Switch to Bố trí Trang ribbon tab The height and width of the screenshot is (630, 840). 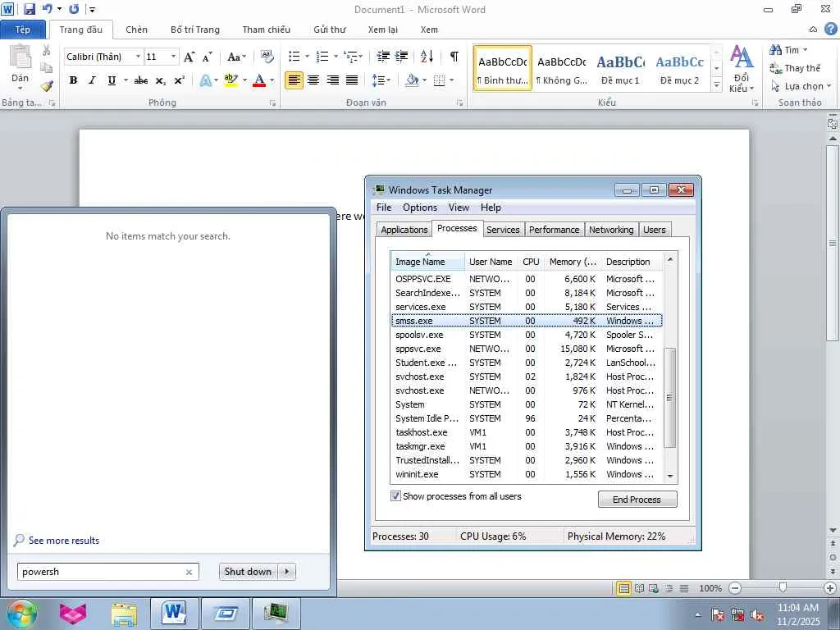[x=195, y=30]
